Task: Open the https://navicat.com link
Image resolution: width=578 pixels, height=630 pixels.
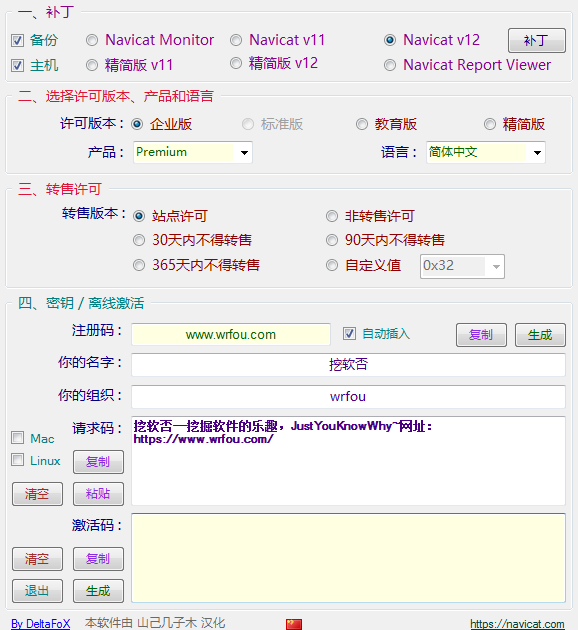Action: pos(517,624)
